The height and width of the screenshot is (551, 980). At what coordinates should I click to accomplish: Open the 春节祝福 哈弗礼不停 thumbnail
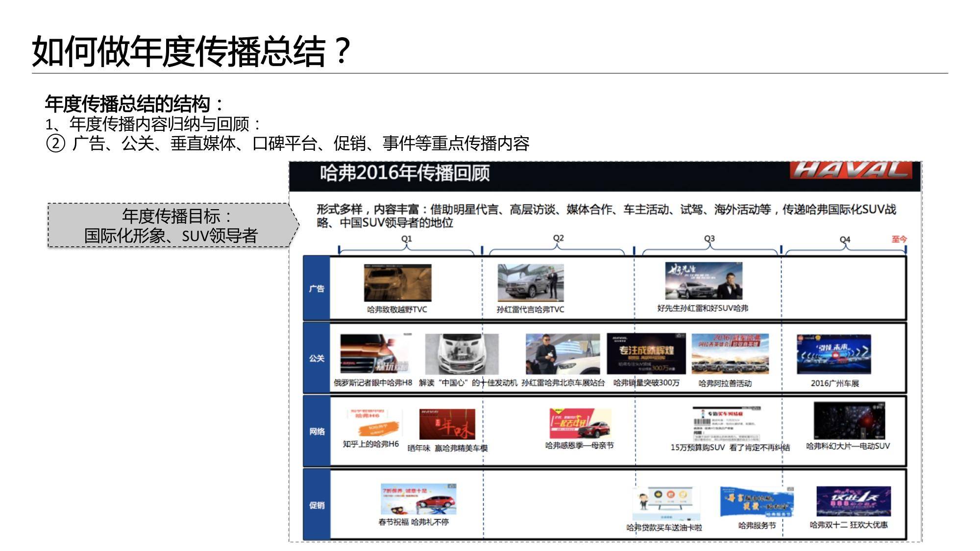point(418,500)
